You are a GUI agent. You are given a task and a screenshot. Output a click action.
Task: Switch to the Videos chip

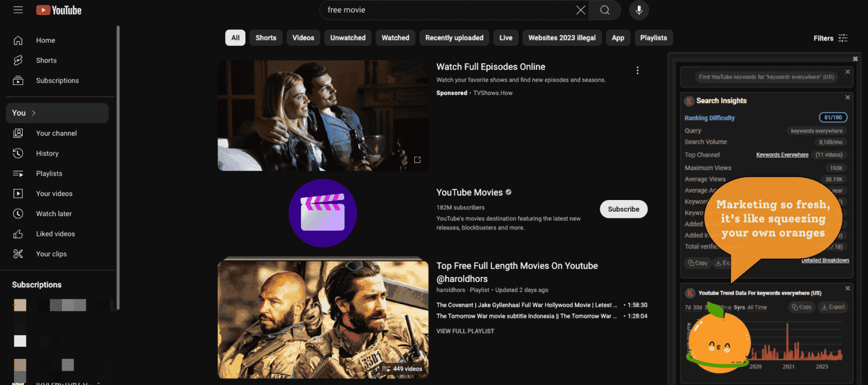303,38
